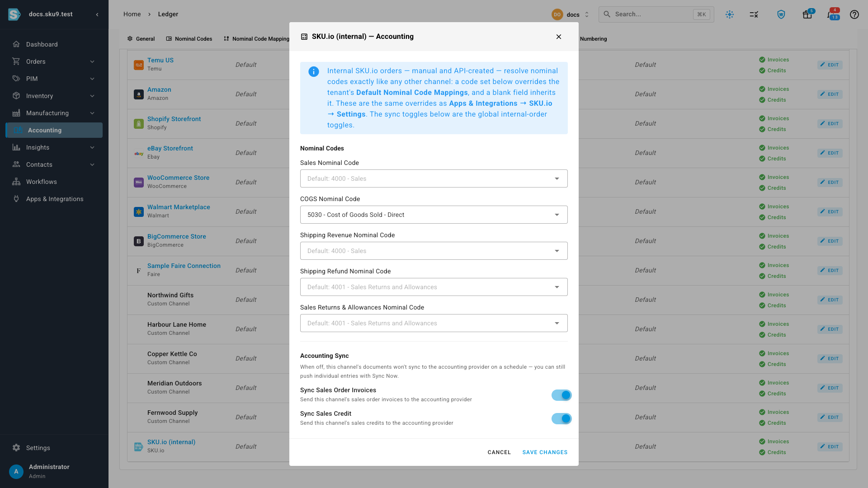This screenshot has height=488, width=868.
Task: Open the COGS Nominal Code dropdown
Action: 434,215
